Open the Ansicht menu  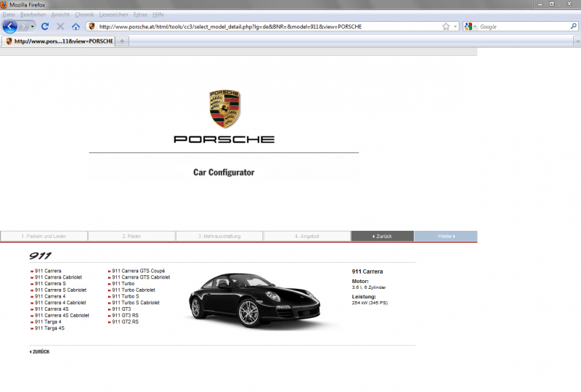(x=60, y=15)
